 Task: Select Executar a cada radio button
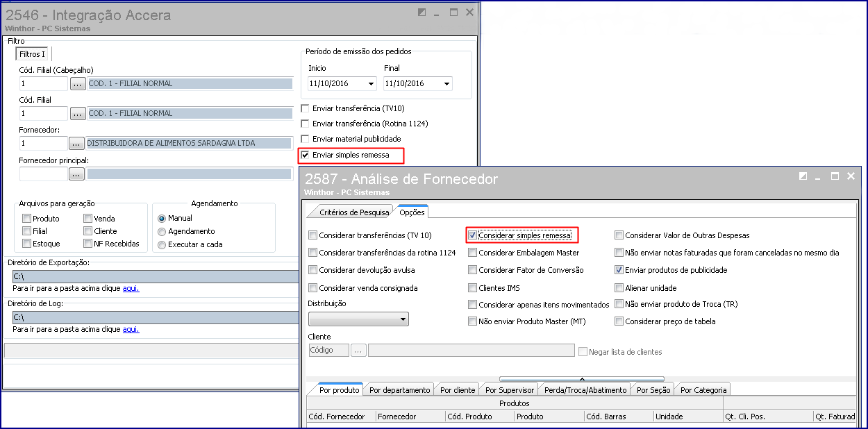point(162,244)
